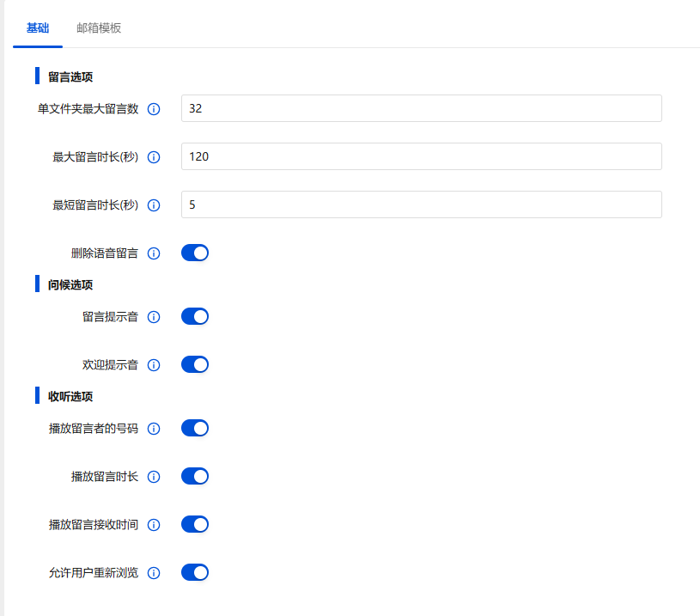This screenshot has width=700, height=616.
Task: Click info icon next to 最短留言时长(秒)
Action: 154,205
